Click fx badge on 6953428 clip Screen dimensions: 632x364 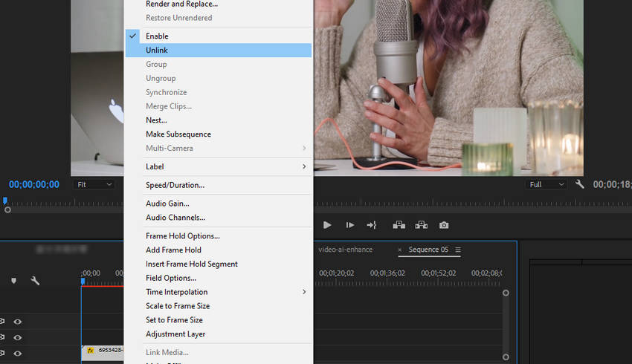point(90,351)
